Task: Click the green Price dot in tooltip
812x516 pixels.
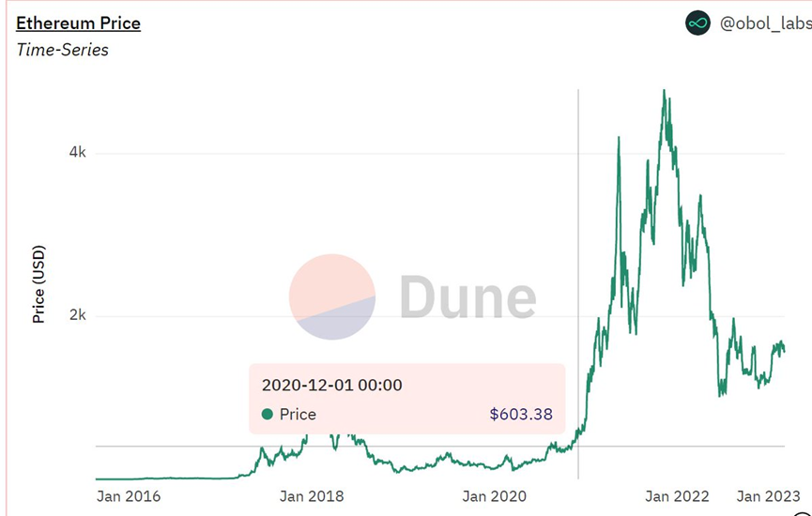Action: point(268,414)
